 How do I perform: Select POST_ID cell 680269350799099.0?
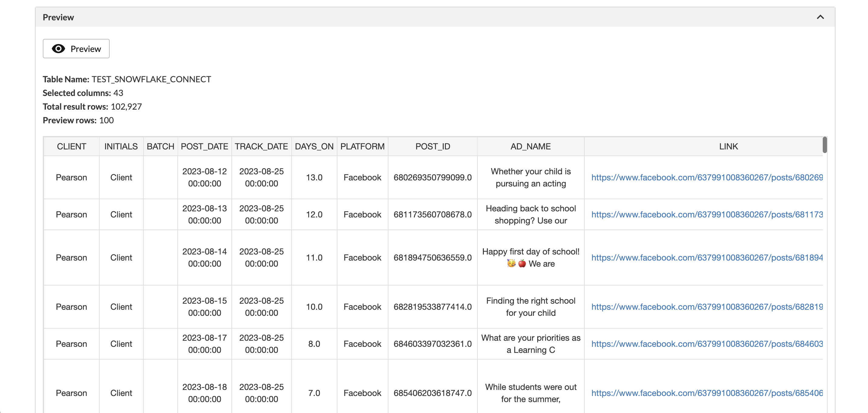click(432, 178)
